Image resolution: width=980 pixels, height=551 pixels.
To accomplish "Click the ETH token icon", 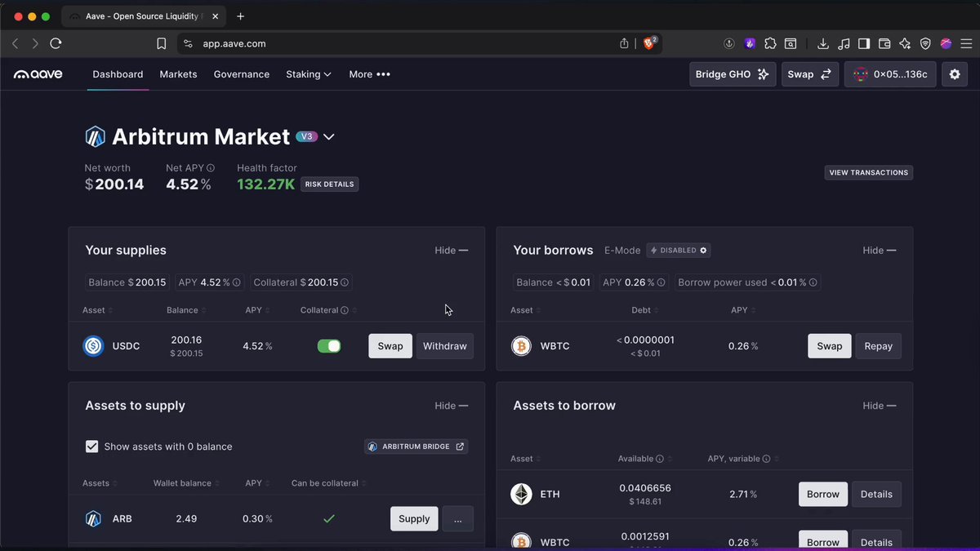I will 521,494.
